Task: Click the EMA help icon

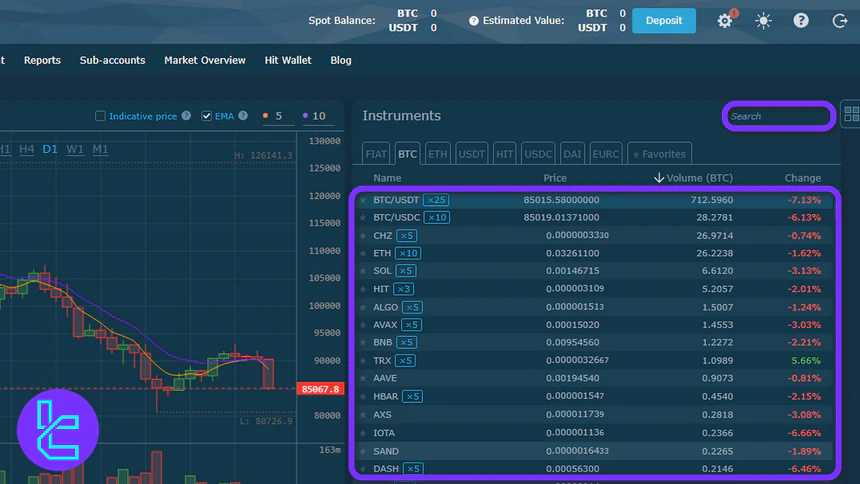Action: 243,116
